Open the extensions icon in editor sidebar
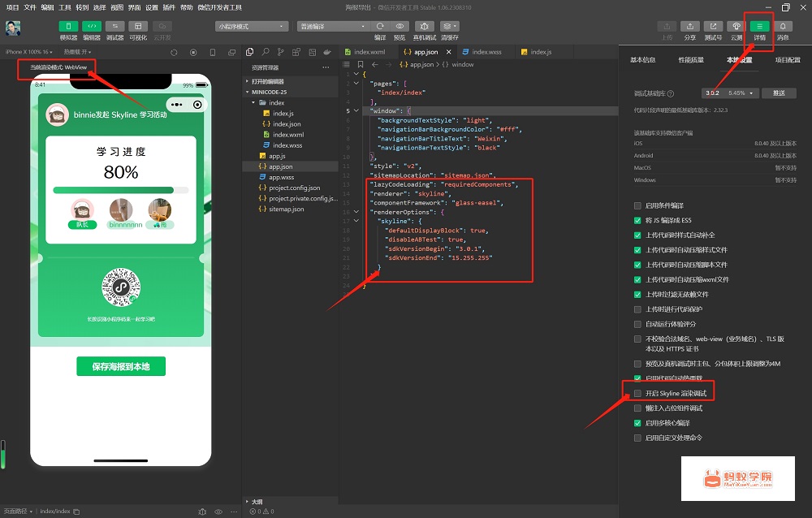The height and width of the screenshot is (518, 812). coord(296,52)
